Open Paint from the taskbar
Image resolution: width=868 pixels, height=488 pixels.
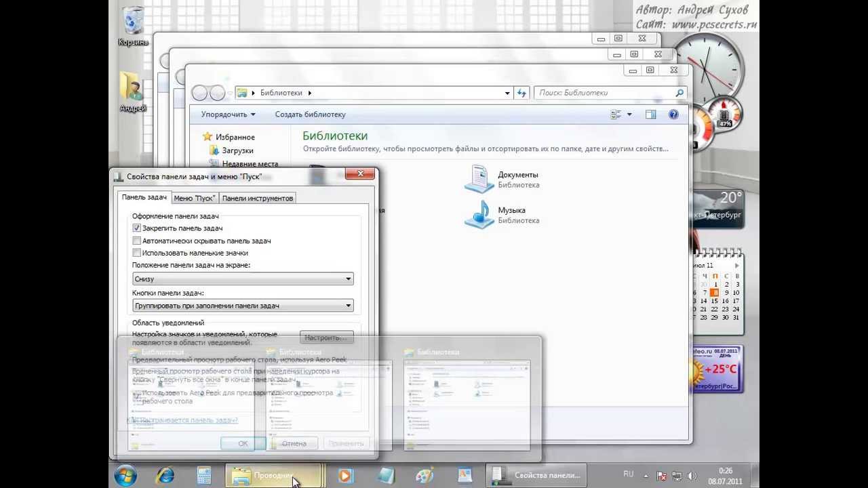click(425, 476)
